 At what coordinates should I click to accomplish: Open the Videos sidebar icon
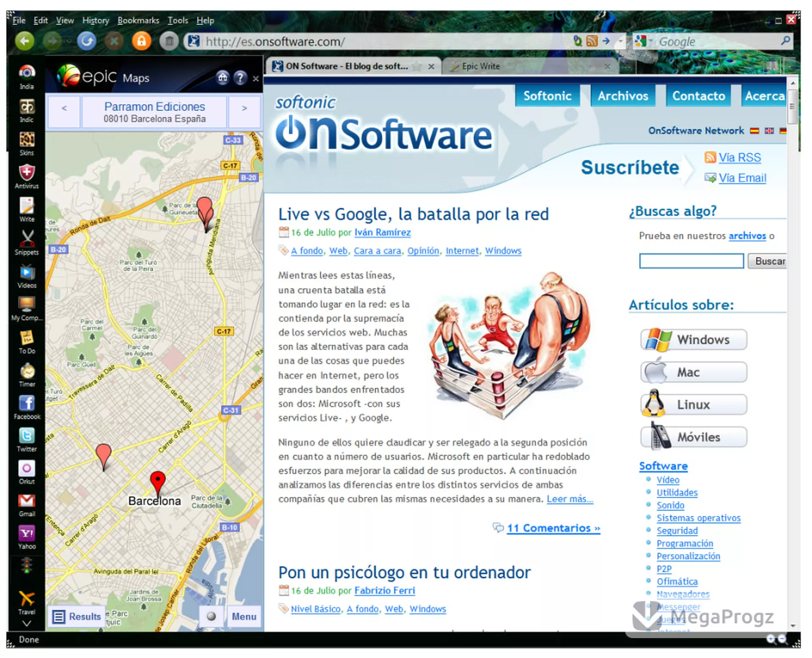tap(27, 276)
